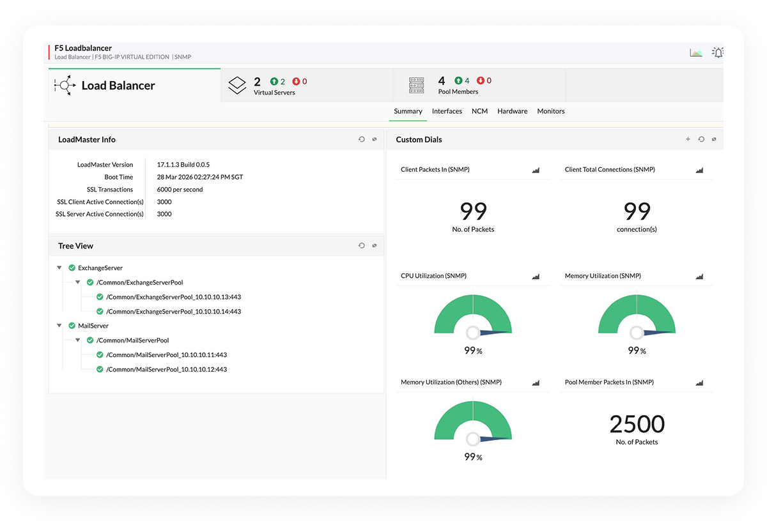Open the Monitors tab

(550, 110)
